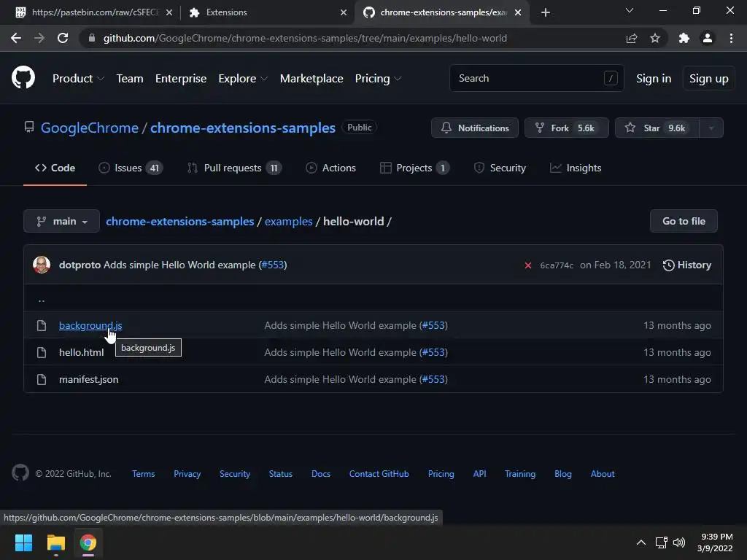Click the network icon in system tray
Screen dimensions: 747x560
point(661,542)
